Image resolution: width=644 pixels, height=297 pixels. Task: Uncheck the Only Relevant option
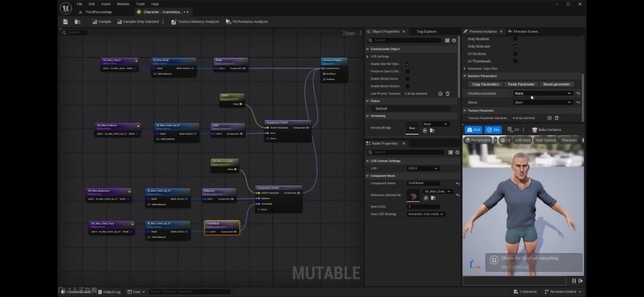point(515,46)
